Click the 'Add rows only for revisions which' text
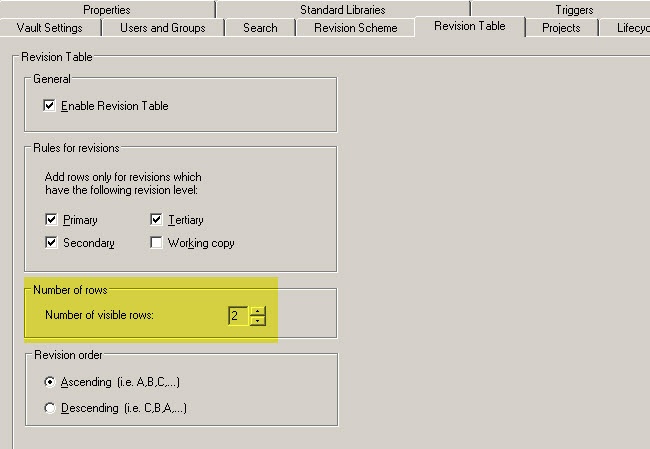 tap(123, 177)
